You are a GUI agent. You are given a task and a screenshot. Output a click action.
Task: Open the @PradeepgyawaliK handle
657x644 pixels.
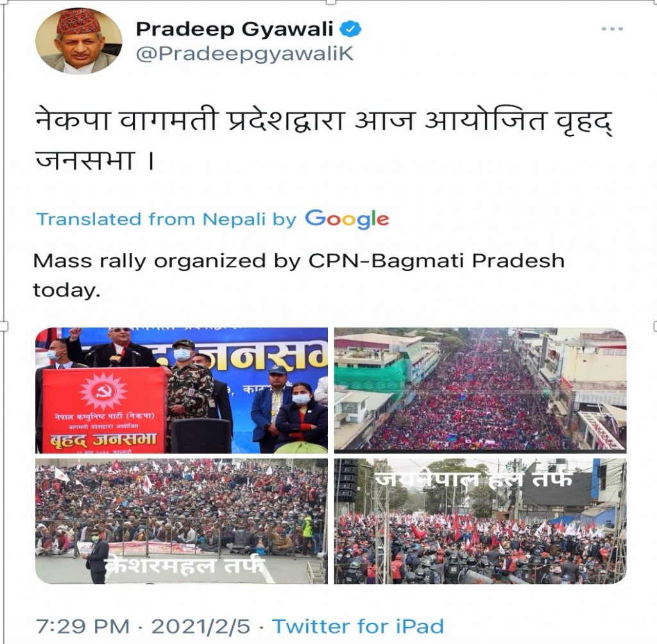245,55
